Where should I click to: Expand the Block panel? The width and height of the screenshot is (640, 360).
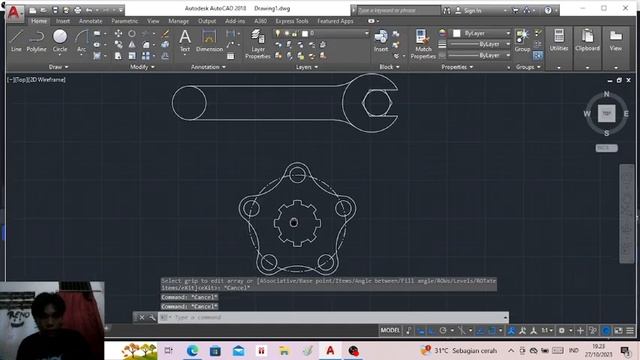click(389, 67)
